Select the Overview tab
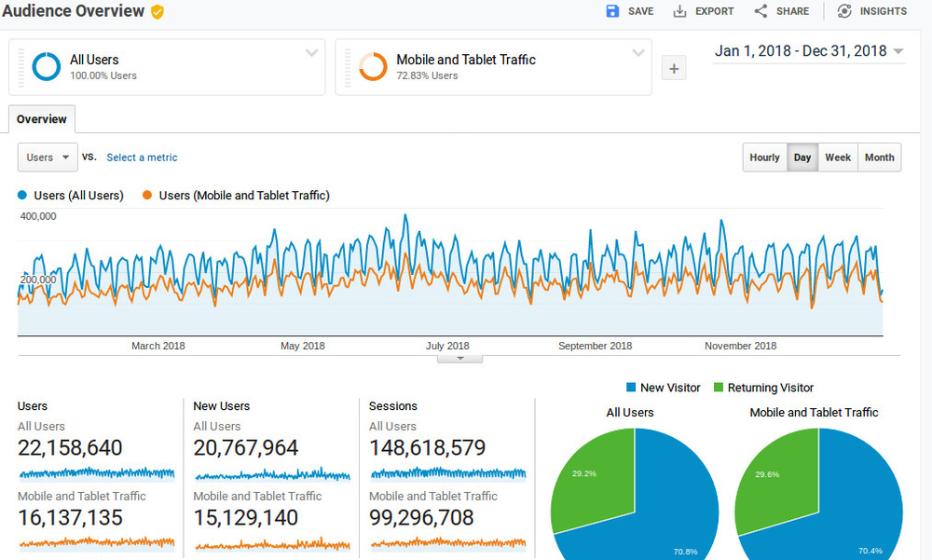 [42, 119]
